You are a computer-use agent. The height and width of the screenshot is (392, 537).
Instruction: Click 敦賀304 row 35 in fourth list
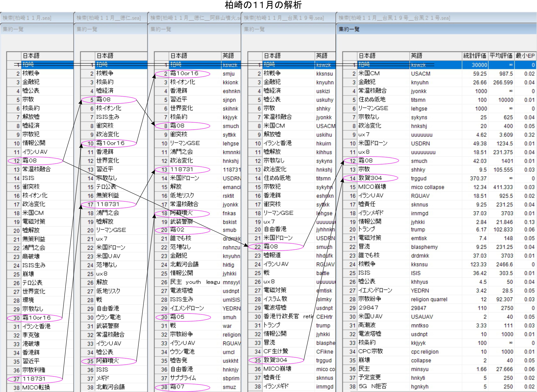pyautogui.click(x=275, y=360)
